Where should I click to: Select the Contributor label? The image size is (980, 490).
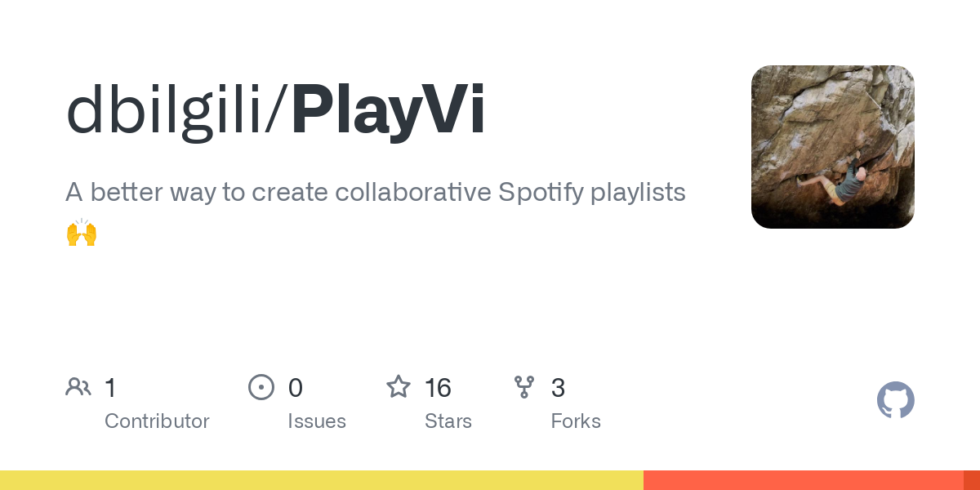157,421
